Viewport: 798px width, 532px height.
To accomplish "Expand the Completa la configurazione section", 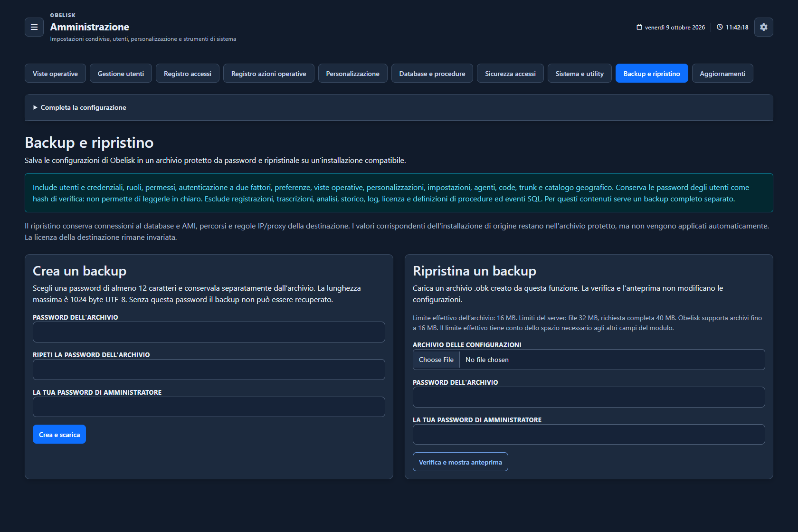I will click(399, 107).
